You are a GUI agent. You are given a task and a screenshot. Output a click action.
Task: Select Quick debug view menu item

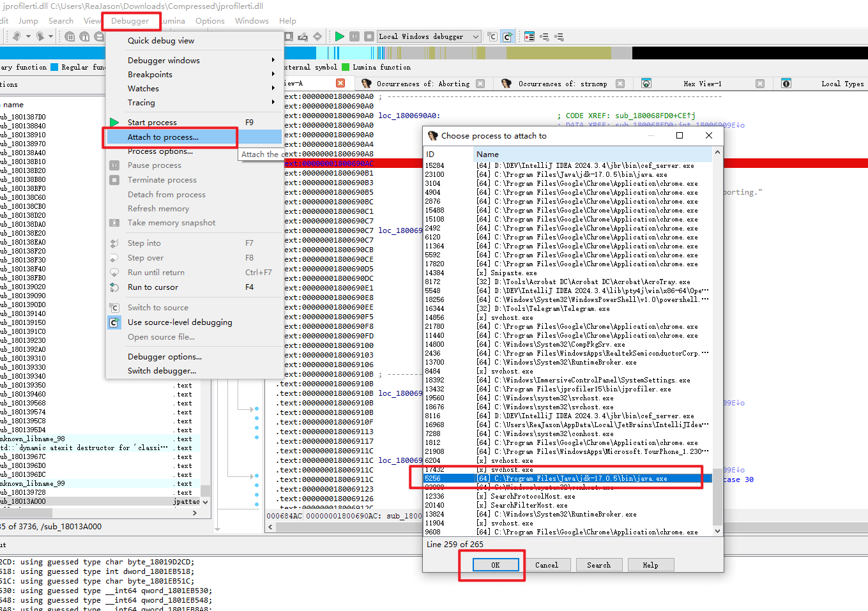click(194, 40)
